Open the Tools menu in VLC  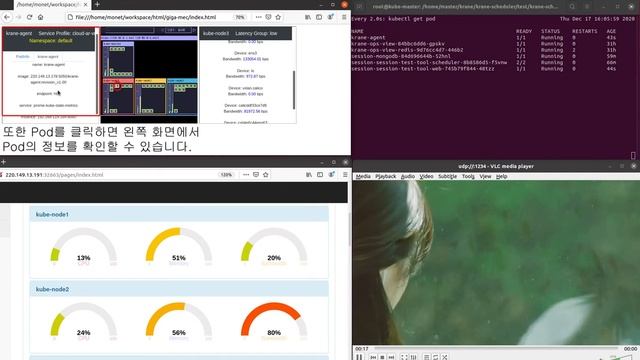(468, 176)
